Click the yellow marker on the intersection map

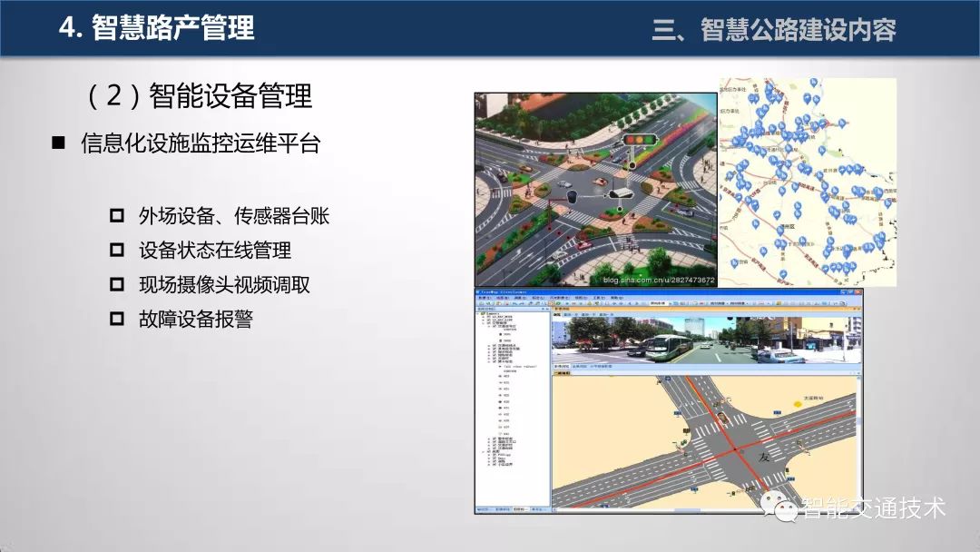point(798,404)
